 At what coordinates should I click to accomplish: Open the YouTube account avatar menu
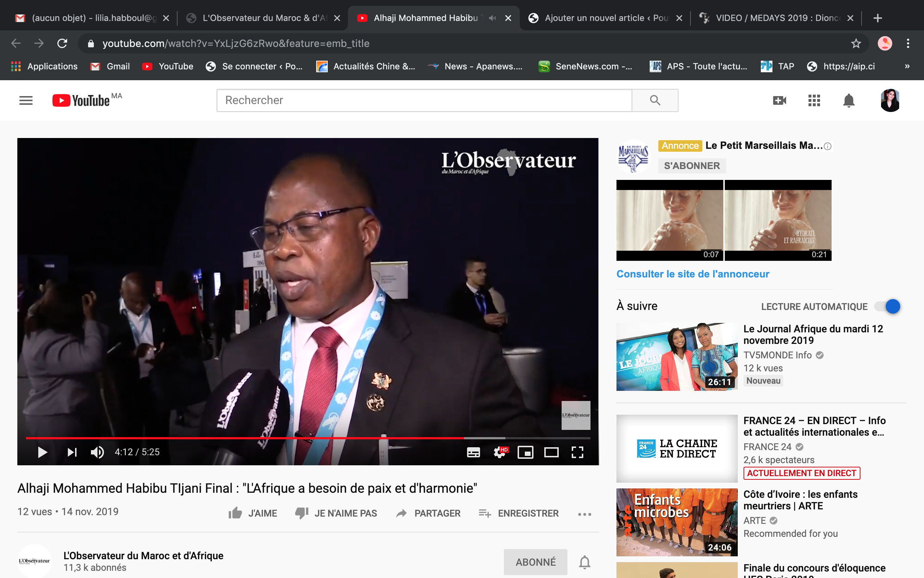pos(890,100)
